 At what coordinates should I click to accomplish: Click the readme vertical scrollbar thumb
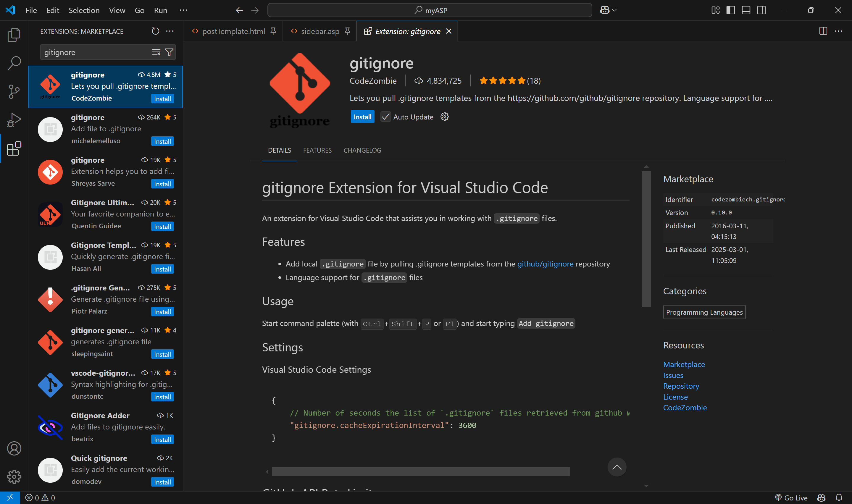(x=646, y=239)
